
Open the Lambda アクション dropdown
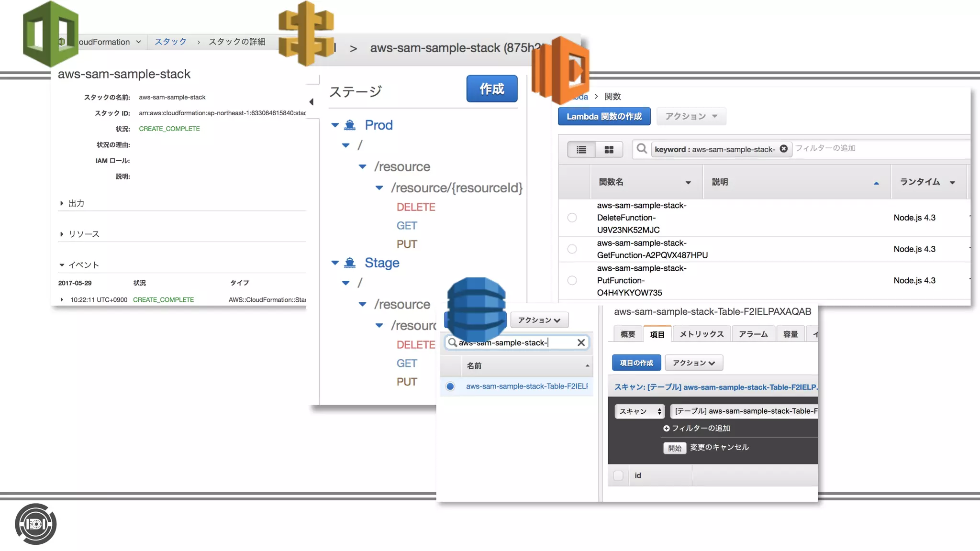[x=691, y=116]
